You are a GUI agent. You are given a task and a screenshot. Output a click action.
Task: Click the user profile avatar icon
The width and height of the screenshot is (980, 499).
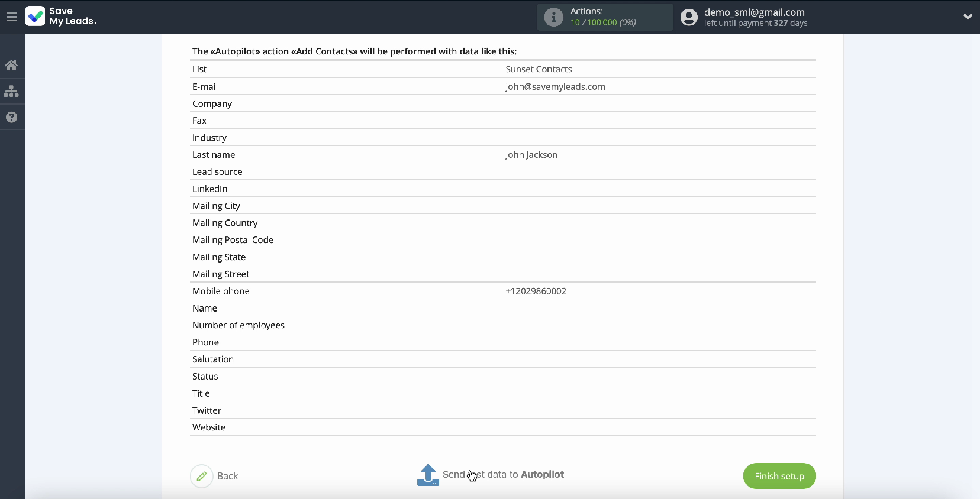click(689, 17)
